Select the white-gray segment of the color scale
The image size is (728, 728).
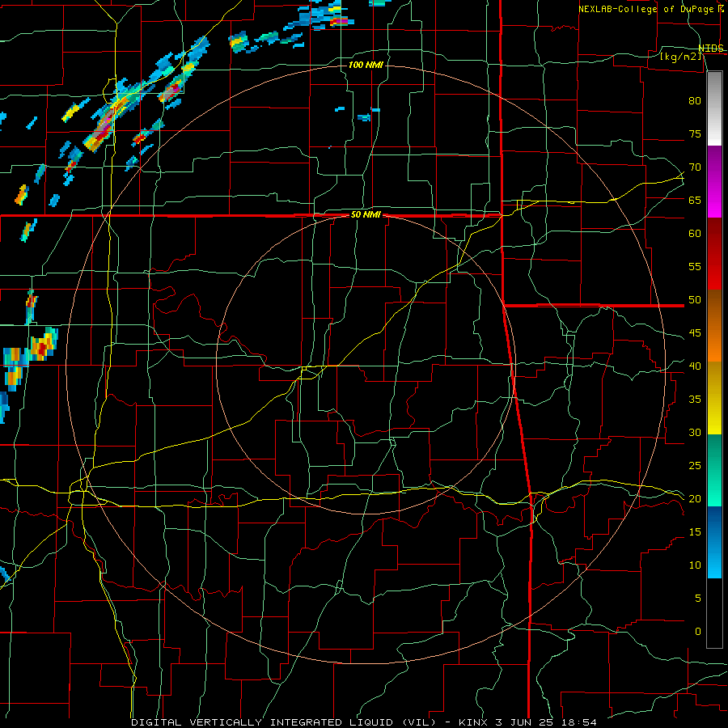[x=714, y=108]
